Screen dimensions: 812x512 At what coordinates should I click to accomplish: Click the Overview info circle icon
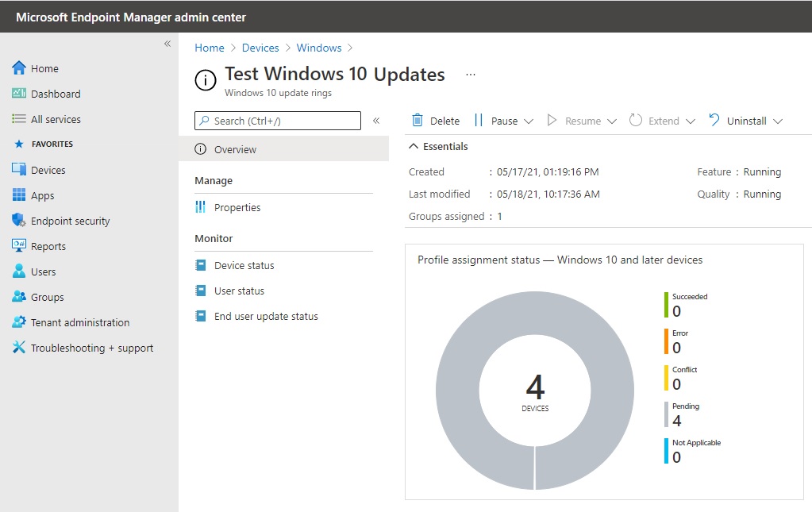pyautogui.click(x=200, y=149)
